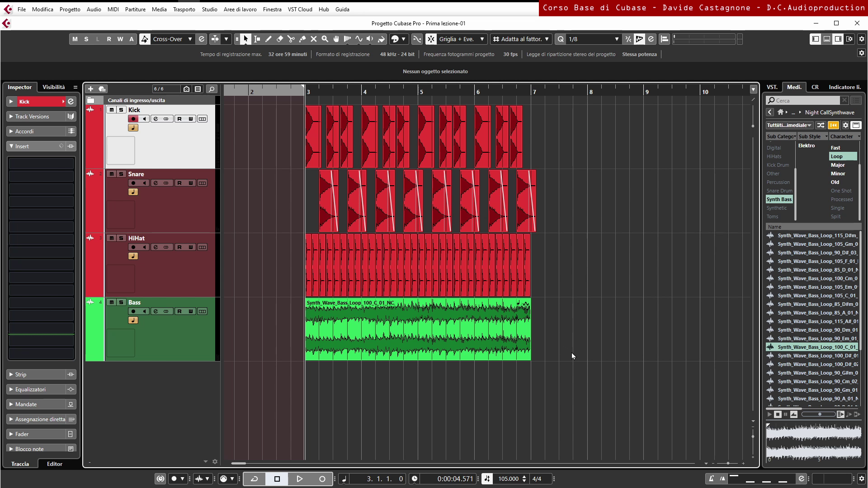Select the Erase tool
The width and height of the screenshot is (868, 488).
pos(280,39)
